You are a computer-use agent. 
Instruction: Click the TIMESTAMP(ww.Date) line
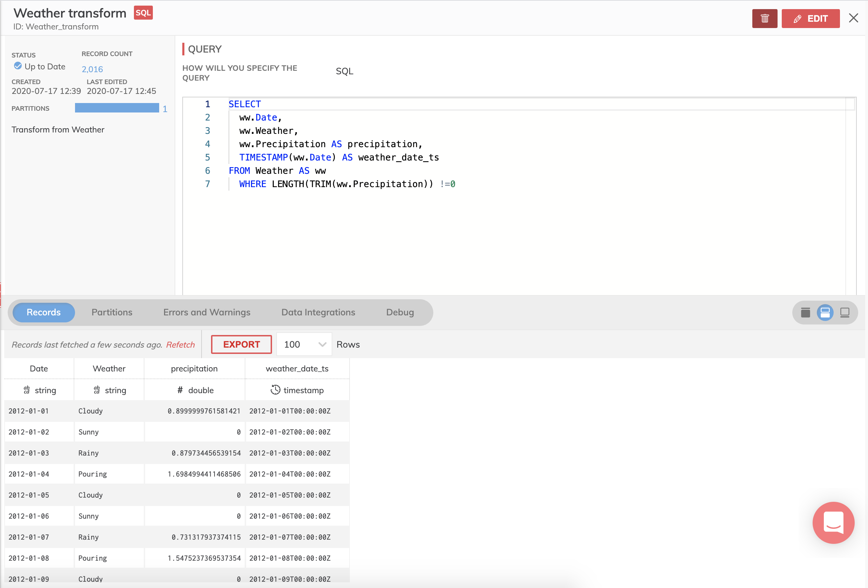[x=339, y=157]
